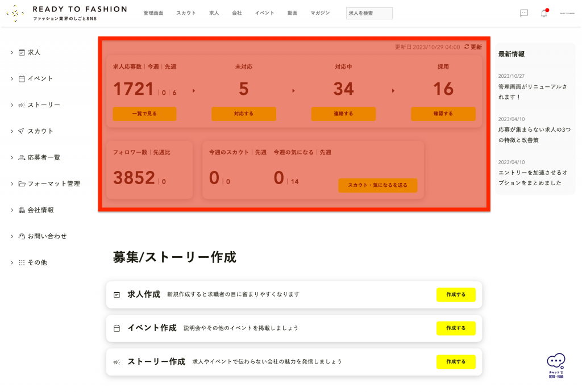This screenshot has height=392, width=582.
Task: Click 作成する button for 求人作成
Action: point(456,295)
